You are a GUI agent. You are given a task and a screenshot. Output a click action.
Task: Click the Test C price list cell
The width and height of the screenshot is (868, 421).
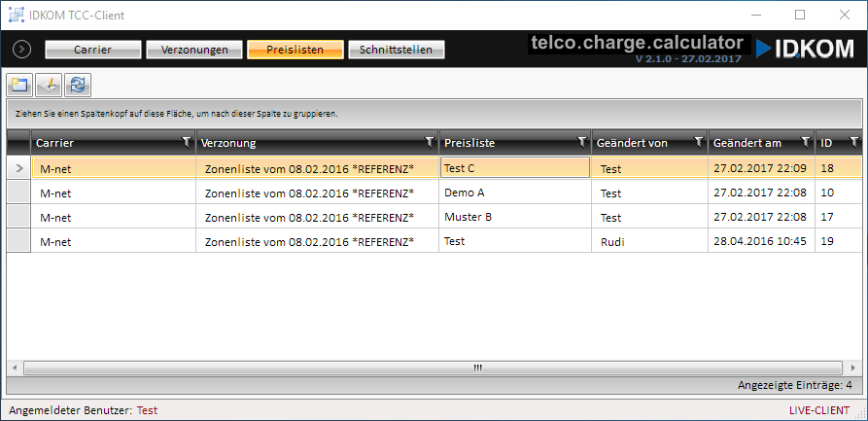click(515, 168)
